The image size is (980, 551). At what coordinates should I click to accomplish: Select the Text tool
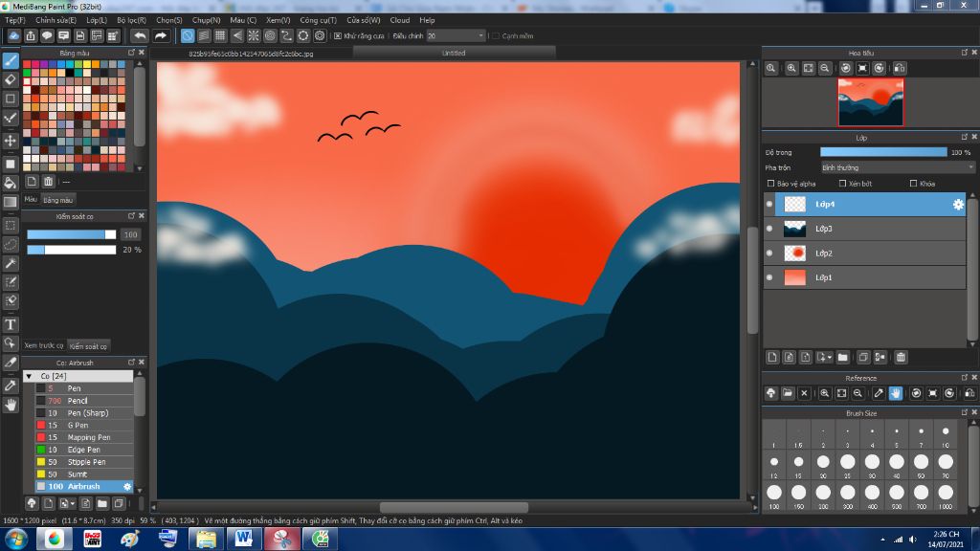(10, 324)
